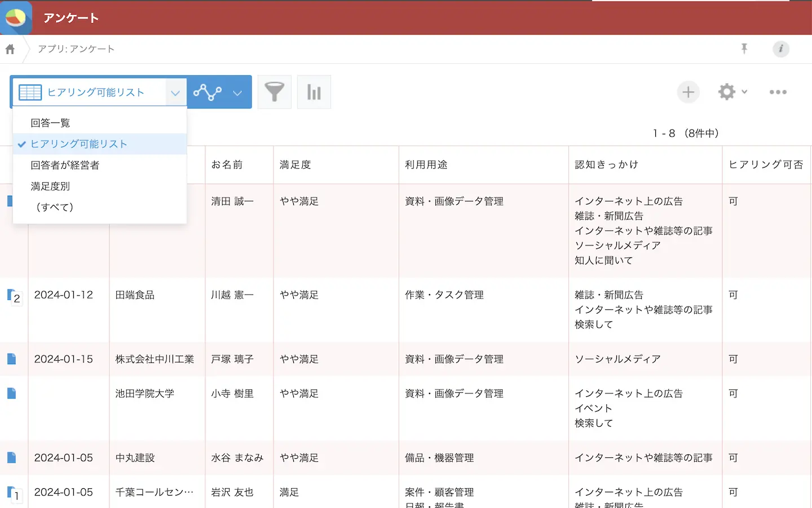This screenshot has height=508, width=812.
Task: Click the アプリ: アンケート breadcrumb link
Action: point(76,49)
